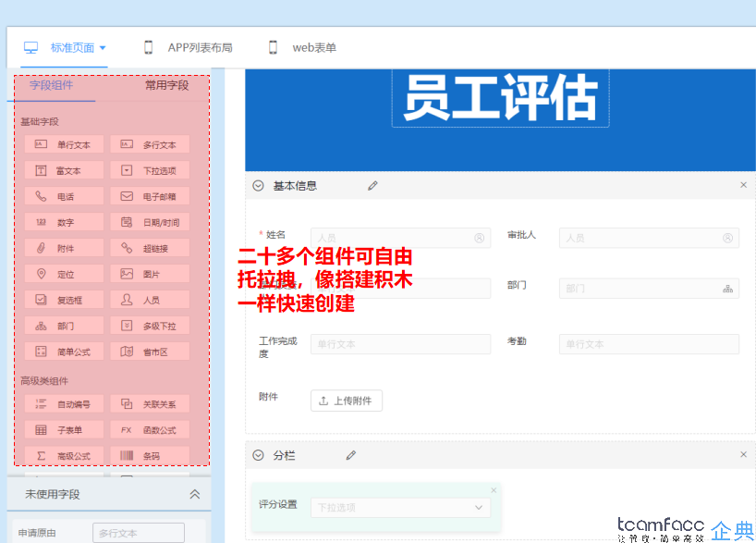Select the 电话 phone component

[64, 196]
